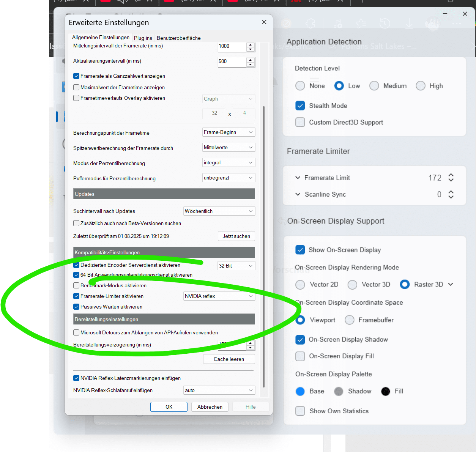Close the Erweiterte Einstellungen dialog
476x452 pixels.
(x=264, y=22)
